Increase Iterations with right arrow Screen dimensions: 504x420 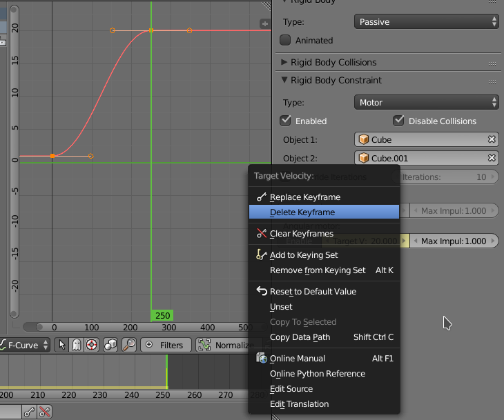pos(493,177)
